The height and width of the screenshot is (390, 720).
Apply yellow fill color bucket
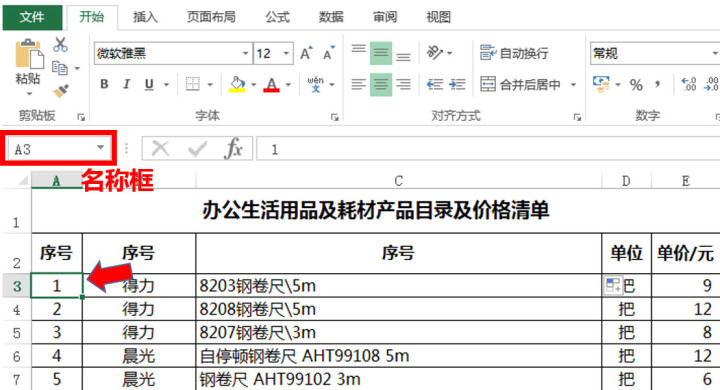tap(237, 85)
